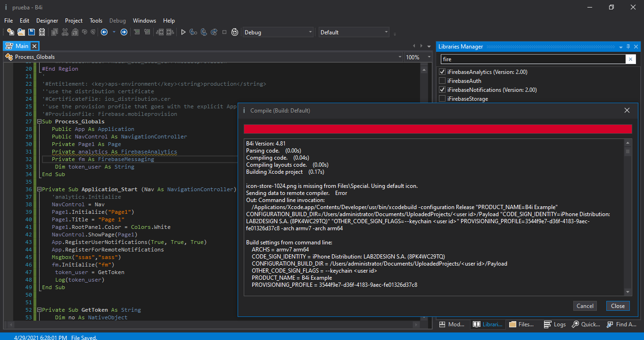Image resolution: width=644 pixels, height=340 pixels.
Task: Open the Debug build mode dropdown
Action: (278, 32)
